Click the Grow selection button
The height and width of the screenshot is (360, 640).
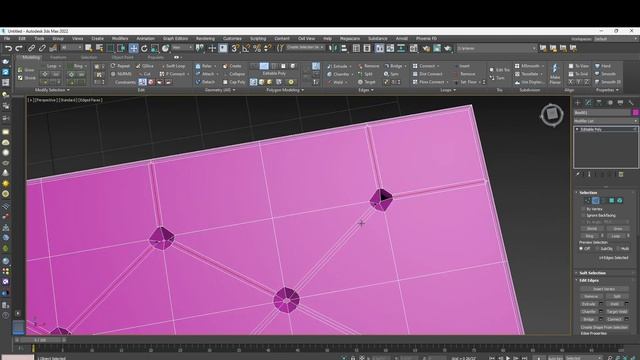[x=618, y=229]
